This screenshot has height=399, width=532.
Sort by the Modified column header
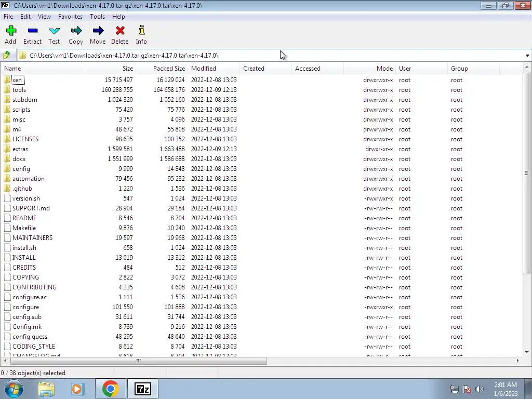(214, 68)
